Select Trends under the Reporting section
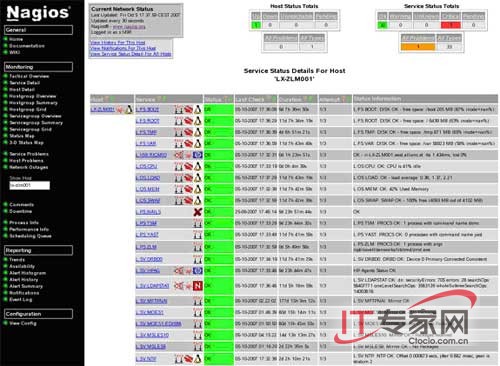Screen dimensions: 500x366 coord(17,260)
